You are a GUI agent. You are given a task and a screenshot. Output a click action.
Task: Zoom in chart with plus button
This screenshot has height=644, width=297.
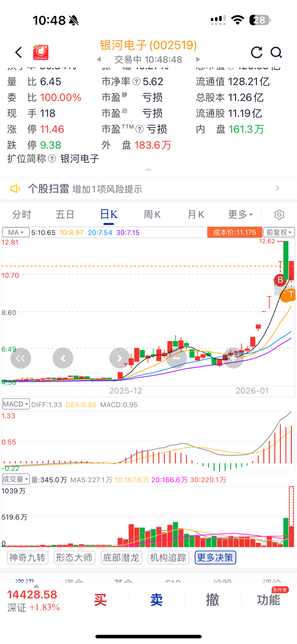(x=234, y=358)
